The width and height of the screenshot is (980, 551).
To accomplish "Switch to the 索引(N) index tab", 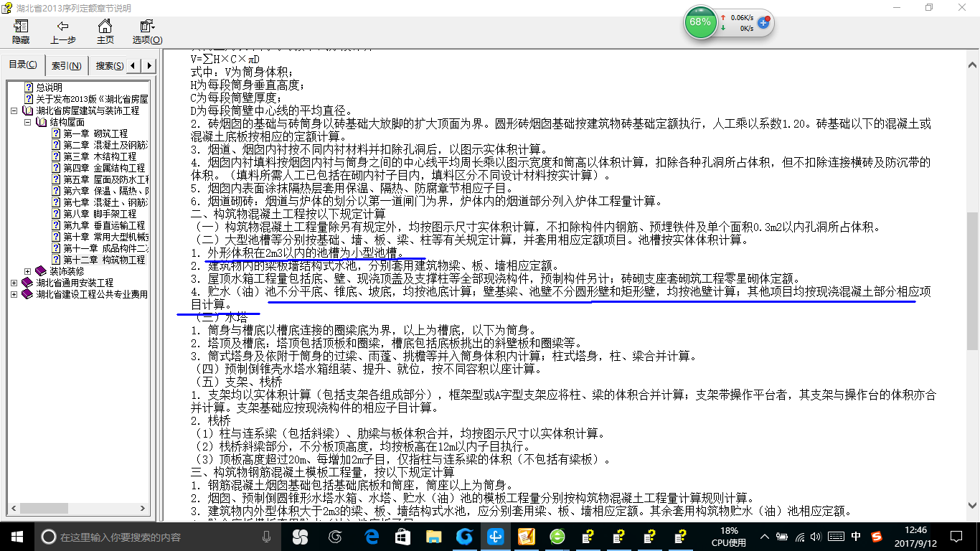I will [66, 66].
